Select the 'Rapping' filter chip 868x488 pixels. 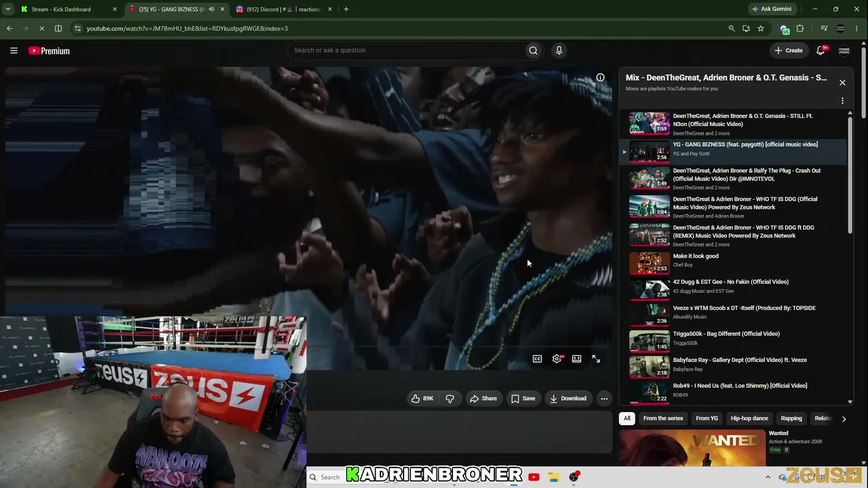pyautogui.click(x=791, y=418)
